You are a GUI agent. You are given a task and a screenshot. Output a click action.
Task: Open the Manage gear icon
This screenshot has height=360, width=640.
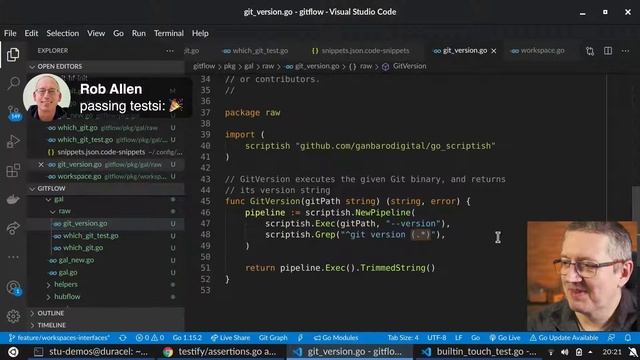coord(13,316)
